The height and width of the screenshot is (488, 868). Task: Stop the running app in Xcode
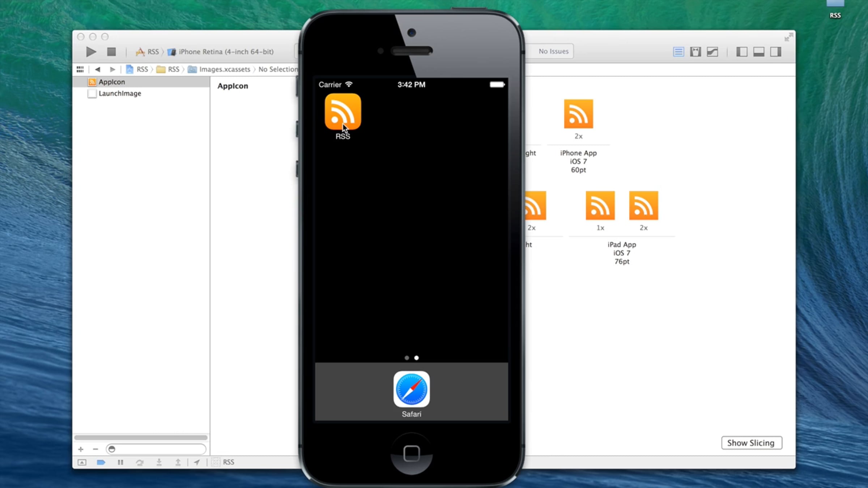point(111,52)
